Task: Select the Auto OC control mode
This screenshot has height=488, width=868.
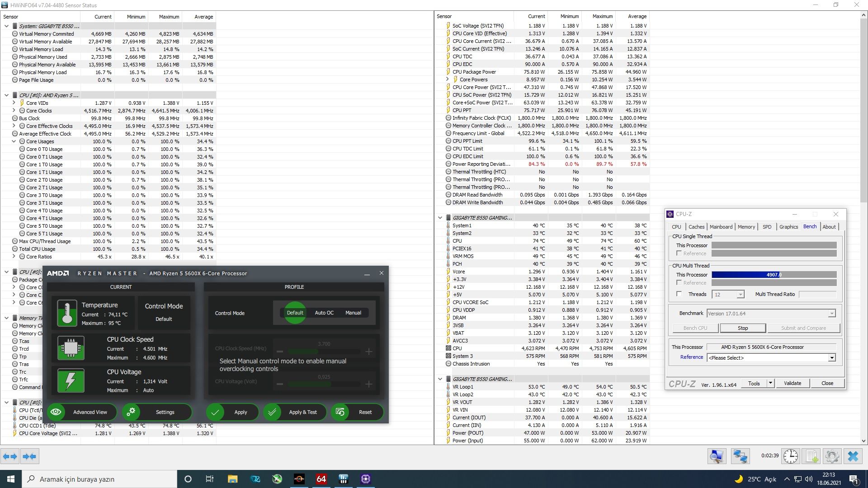Action: tap(324, 313)
